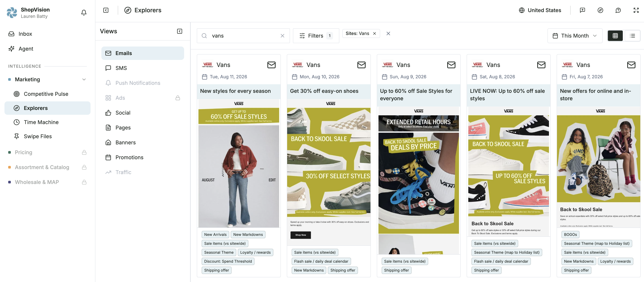Select the locked Assortment & Catalog section

pyautogui.click(x=48, y=167)
